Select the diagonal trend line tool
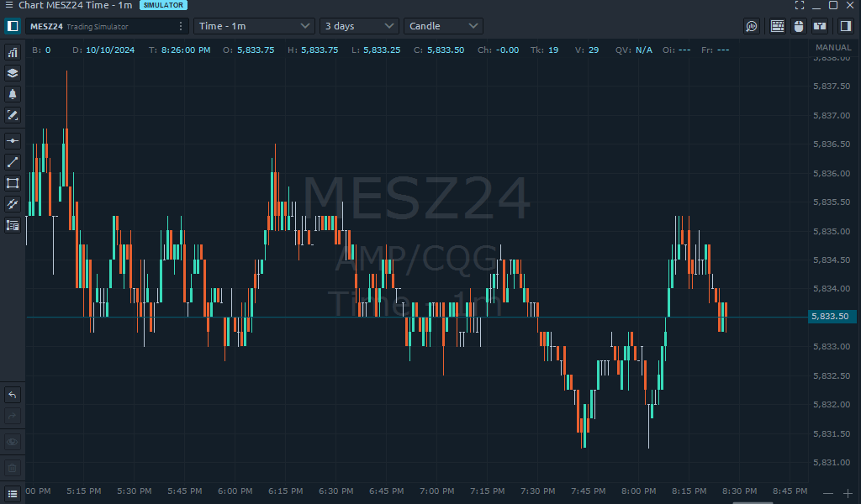 coord(13,162)
